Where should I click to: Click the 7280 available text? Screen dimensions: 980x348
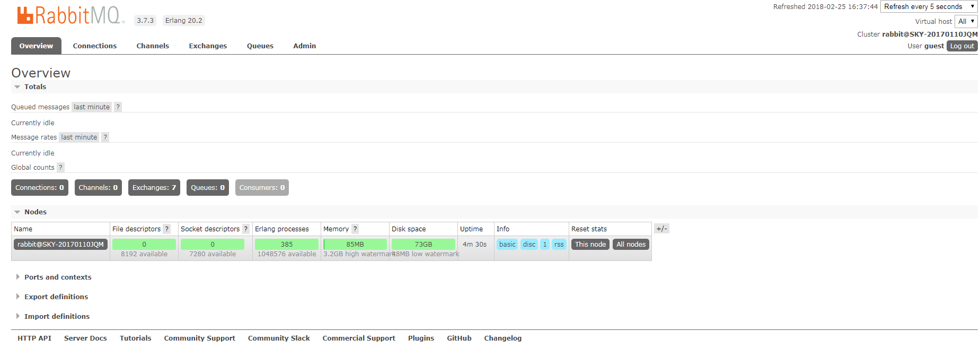[213, 254]
